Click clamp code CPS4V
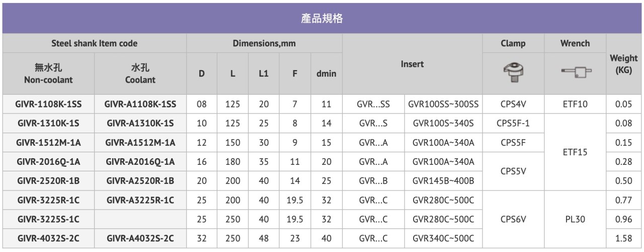 pos(513,104)
